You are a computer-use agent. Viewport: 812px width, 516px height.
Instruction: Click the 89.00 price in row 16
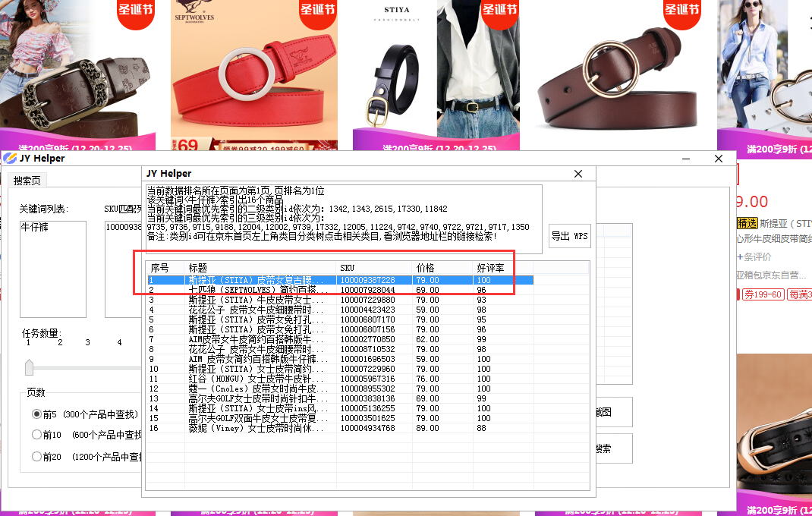[427, 428]
